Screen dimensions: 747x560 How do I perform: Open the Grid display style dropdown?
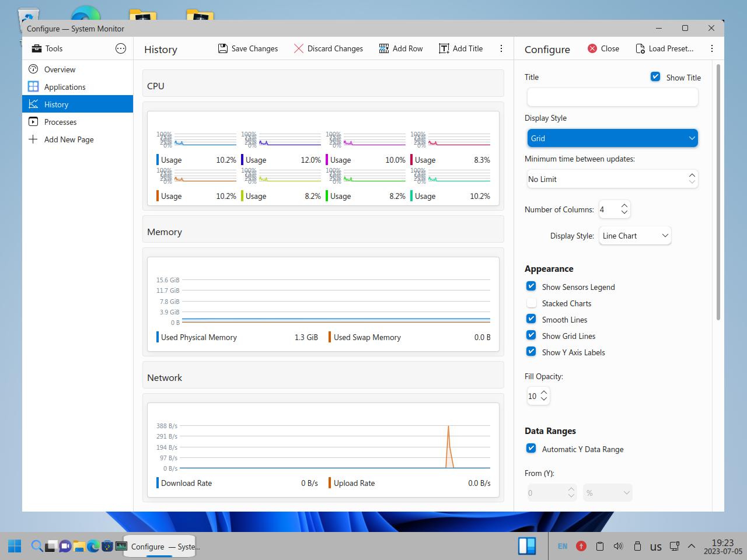(x=612, y=138)
